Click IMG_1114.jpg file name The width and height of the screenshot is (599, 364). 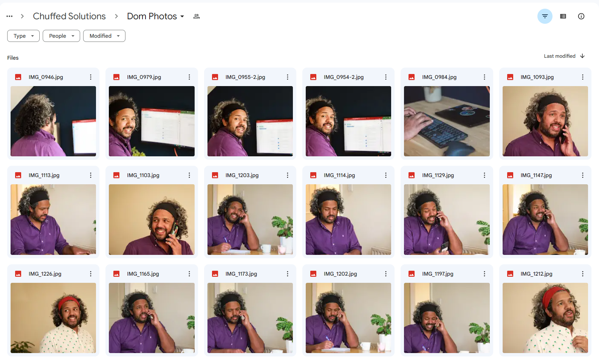pyautogui.click(x=339, y=175)
